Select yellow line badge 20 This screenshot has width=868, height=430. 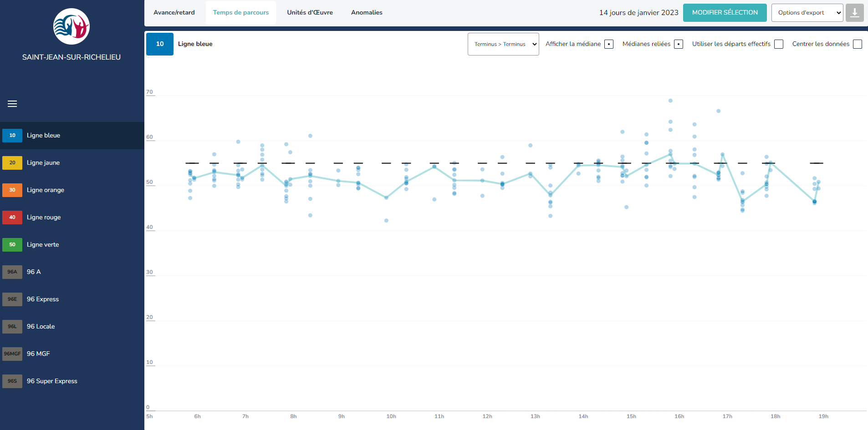[12, 163]
